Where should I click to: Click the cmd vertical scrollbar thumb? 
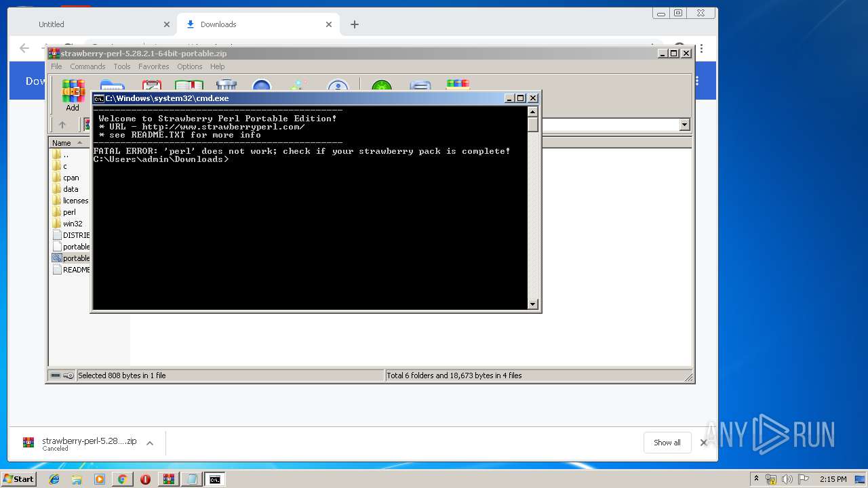pos(533,125)
